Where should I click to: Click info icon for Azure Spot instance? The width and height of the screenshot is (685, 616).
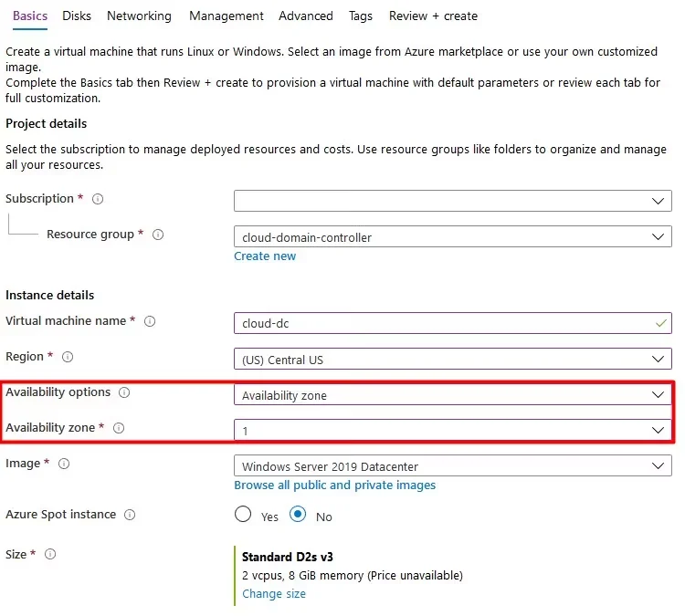(x=130, y=515)
